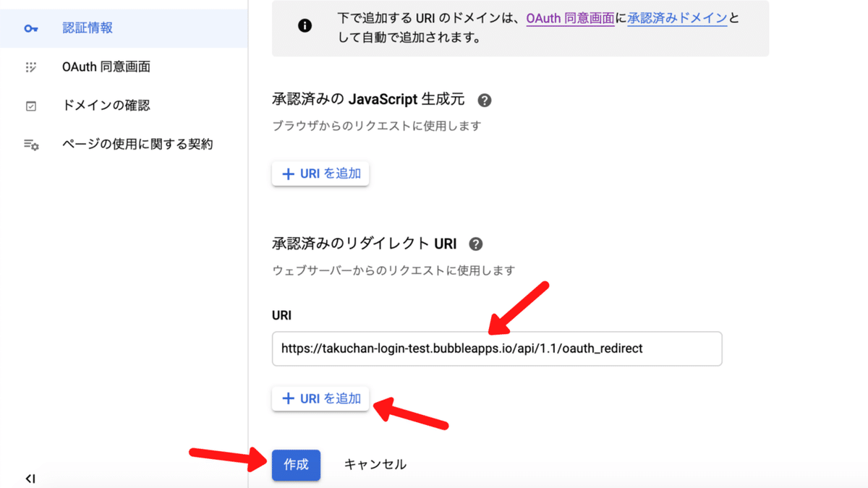This screenshot has height=488, width=868.
Task: Add URI under JavaScript 生成元 section
Action: pos(320,174)
